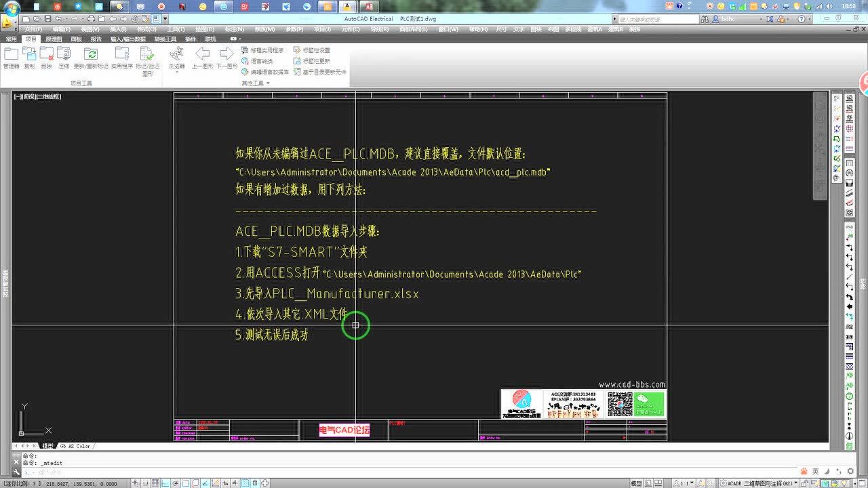The height and width of the screenshot is (488, 868).
Task: Click the Title Block Setup (标题栏设置) button
Action: 311,50
